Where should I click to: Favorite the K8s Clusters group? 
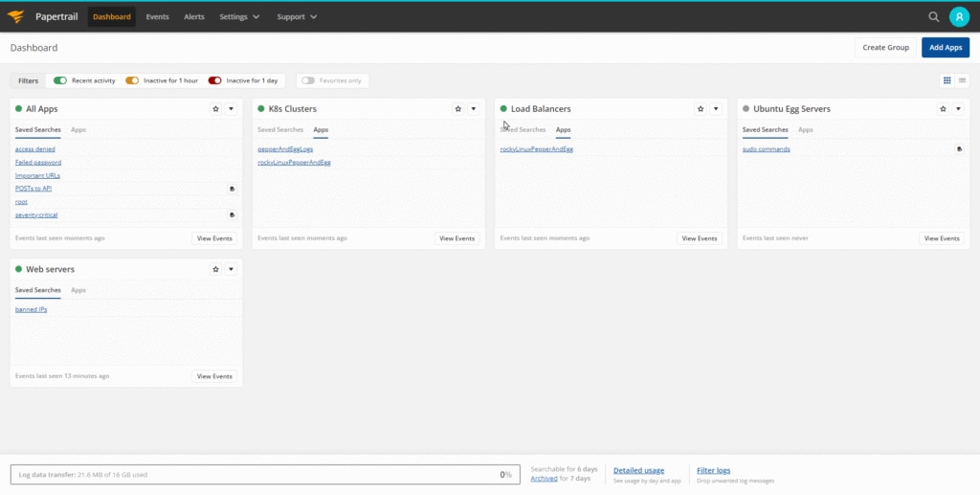pyautogui.click(x=458, y=109)
